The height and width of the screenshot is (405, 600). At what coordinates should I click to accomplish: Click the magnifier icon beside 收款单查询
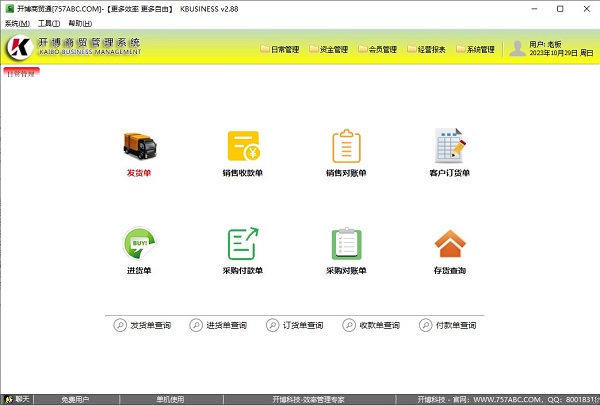pos(349,325)
